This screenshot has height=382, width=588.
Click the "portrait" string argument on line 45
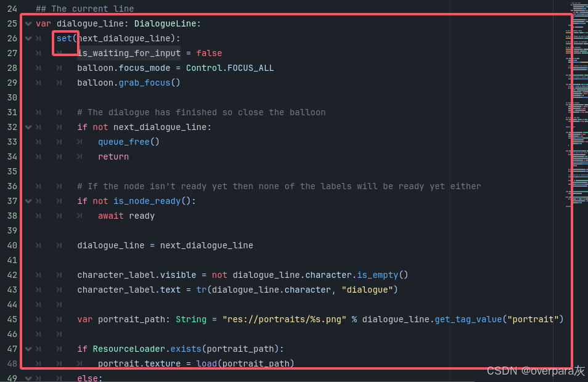[x=533, y=319]
